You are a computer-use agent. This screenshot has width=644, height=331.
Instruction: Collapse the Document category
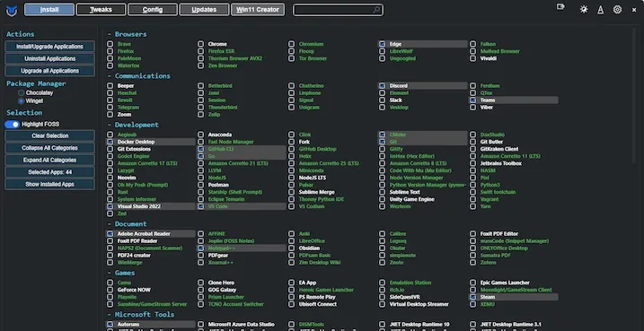coord(127,224)
